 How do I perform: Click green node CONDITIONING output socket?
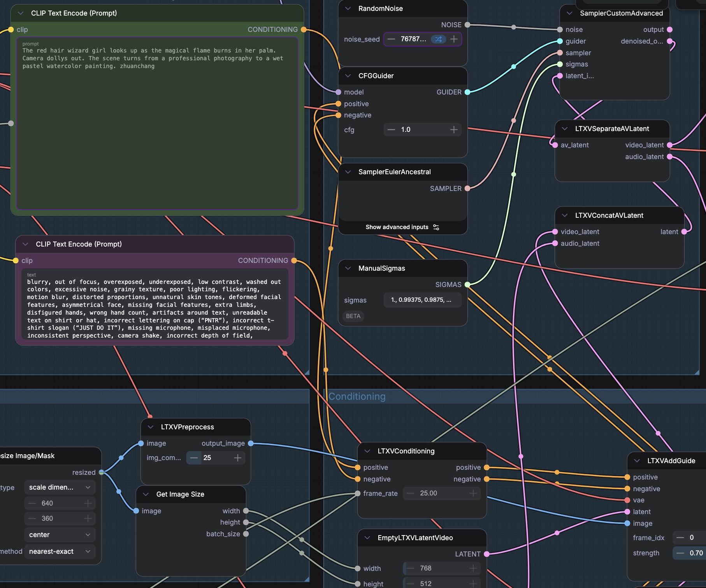[304, 30]
